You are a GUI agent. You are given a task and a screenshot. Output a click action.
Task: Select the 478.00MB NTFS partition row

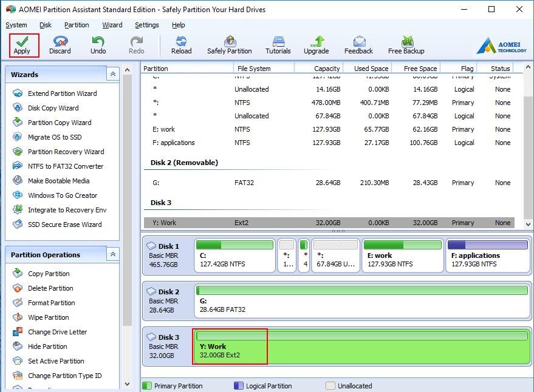tap(329, 103)
